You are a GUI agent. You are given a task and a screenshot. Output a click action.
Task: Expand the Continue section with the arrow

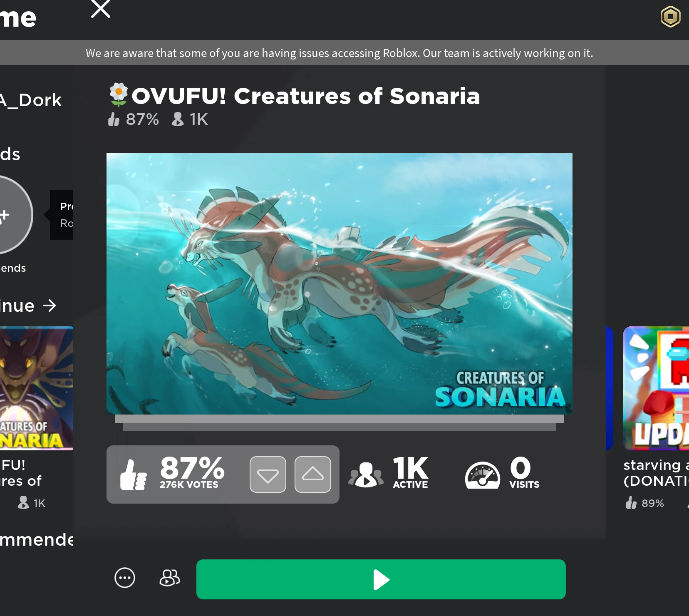coord(49,306)
